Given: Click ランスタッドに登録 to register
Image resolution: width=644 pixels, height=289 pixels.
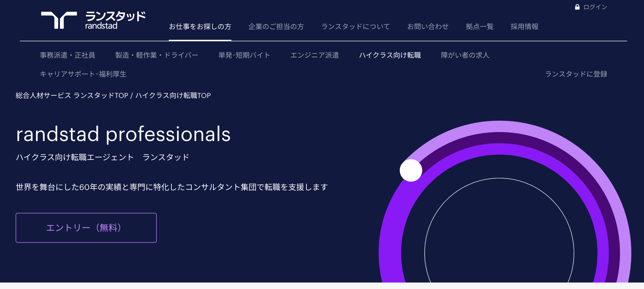Looking at the screenshot, I should pos(576,74).
